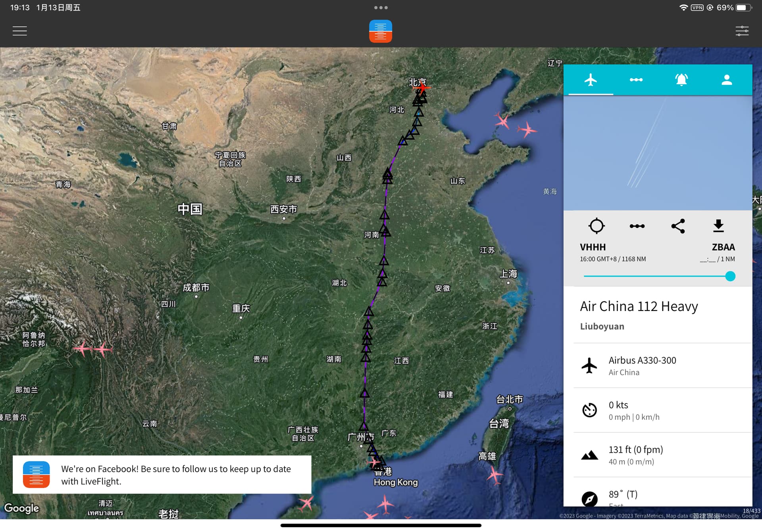Select arrival airport ZBAA
762x532 pixels.
(x=723, y=247)
